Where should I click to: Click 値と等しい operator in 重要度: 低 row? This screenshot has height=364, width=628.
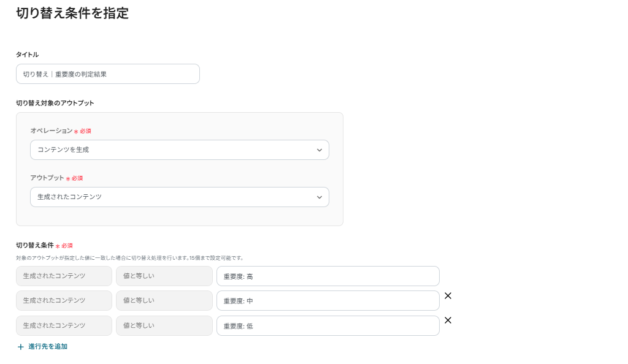(164, 325)
